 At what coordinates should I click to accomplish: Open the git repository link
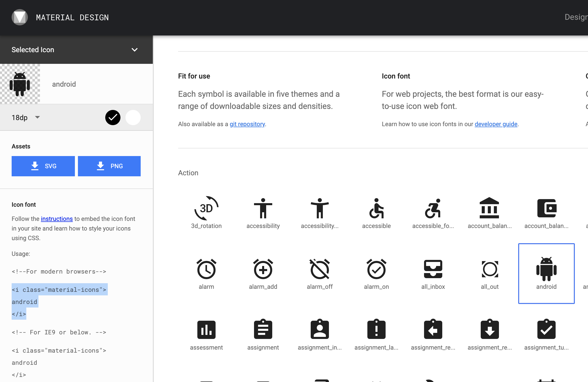[247, 124]
